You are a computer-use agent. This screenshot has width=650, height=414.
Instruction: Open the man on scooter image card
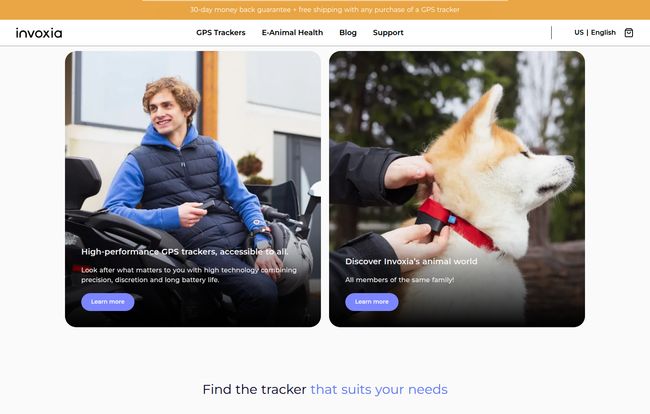pyautogui.click(x=193, y=189)
